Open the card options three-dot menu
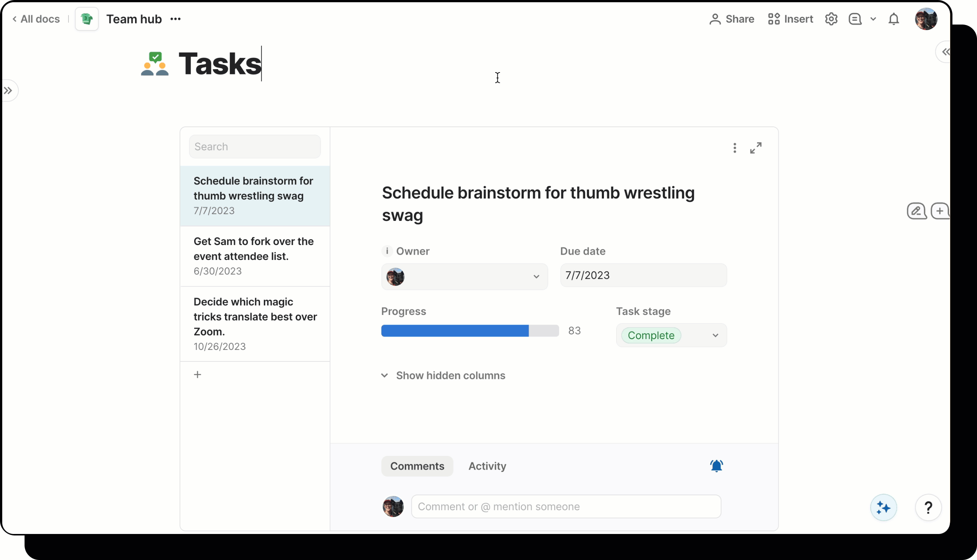Screen dimensions: 977x560 click(x=734, y=148)
